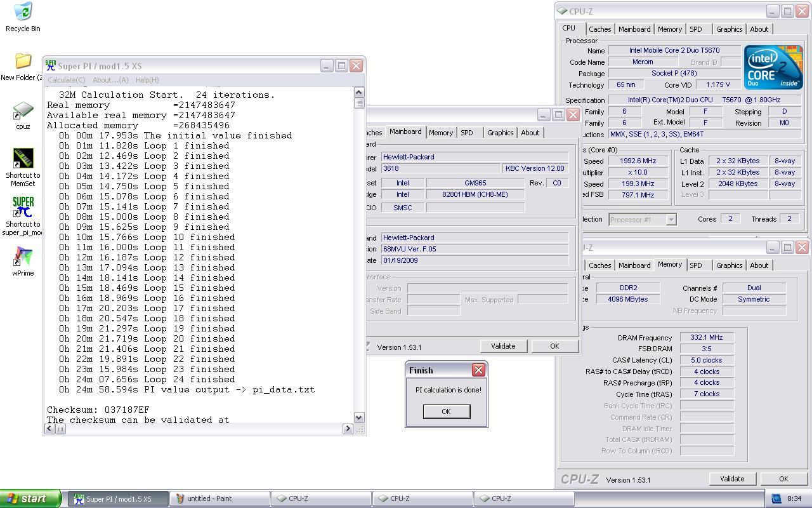The height and width of the screenshot is (508, 812).
Task: Click the 4096 MBytes memory size field
Action: 628,299
